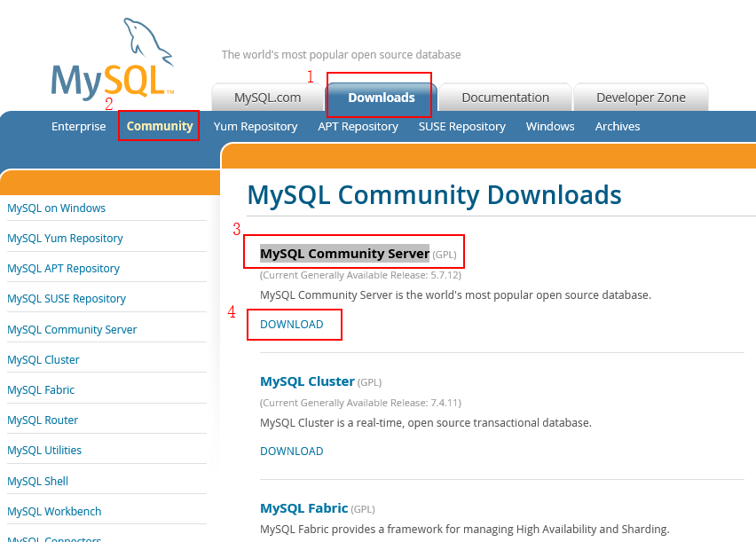Screen dimensions: 756x542
Task: Open MySQL Utilities sidebar link
Action: (x=44, y=451)
